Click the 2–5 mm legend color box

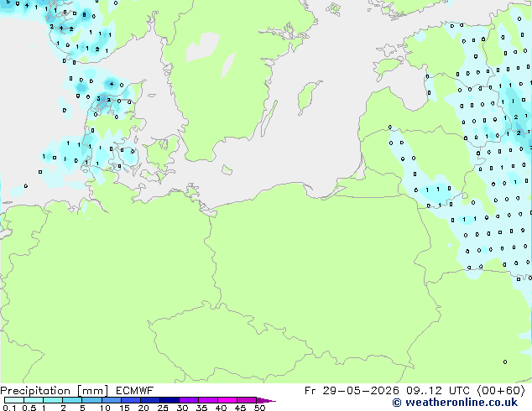(72, 400)
